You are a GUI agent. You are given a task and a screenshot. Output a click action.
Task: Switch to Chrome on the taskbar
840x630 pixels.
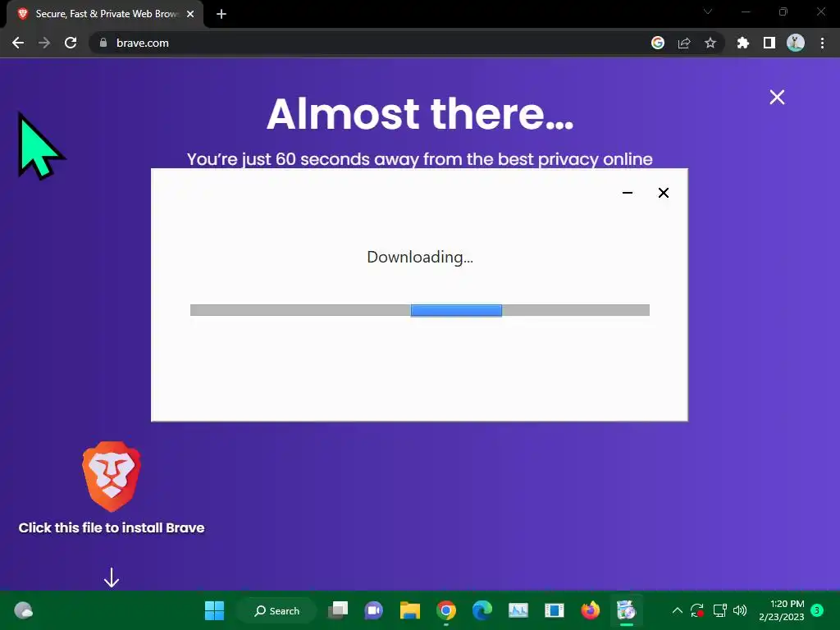[x=445, y=610]
